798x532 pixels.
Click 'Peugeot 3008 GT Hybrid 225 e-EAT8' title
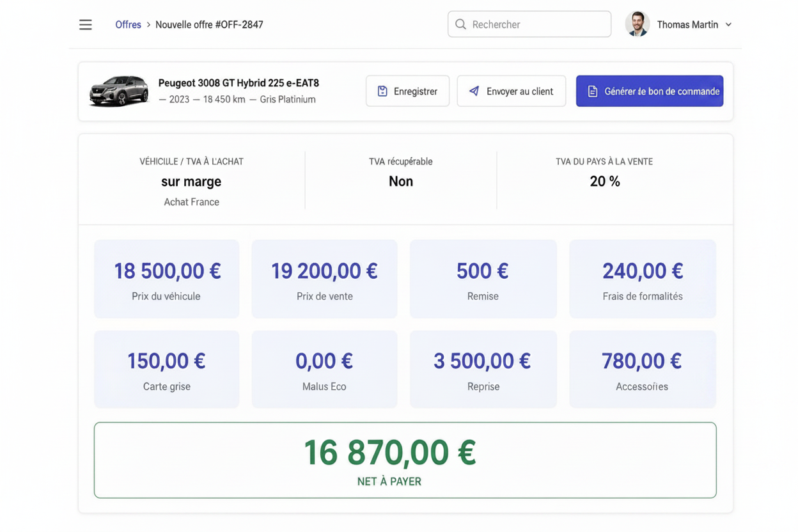[239, 83]
